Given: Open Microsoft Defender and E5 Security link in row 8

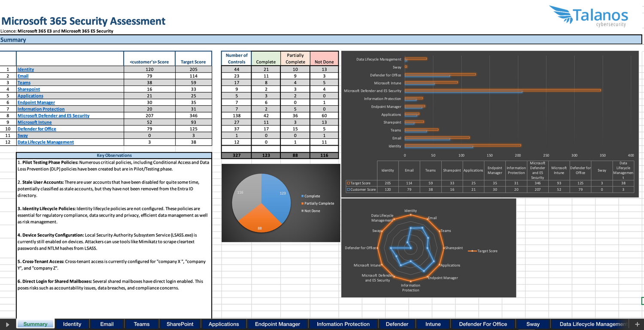Looking at the screenshot, I should (x=54, y=116).
